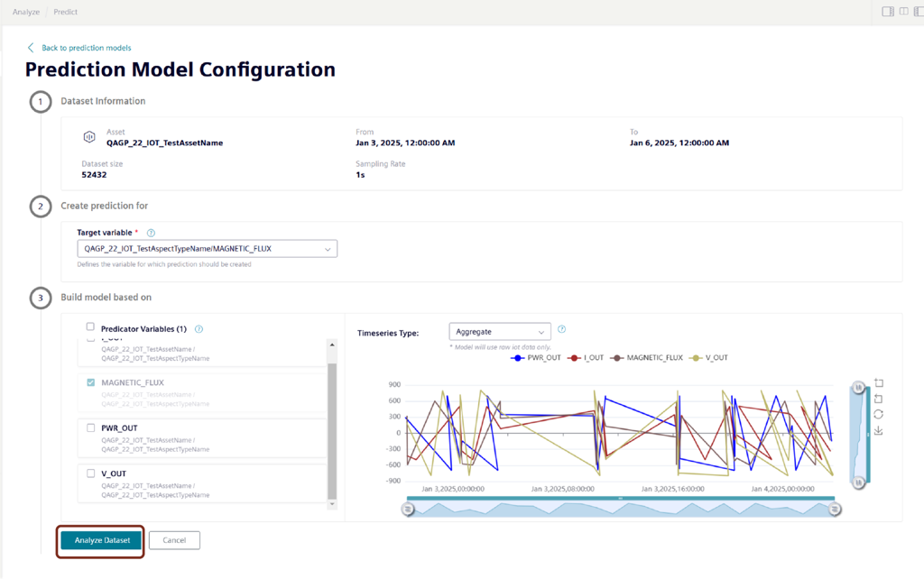Enable the PWR_OUT variable checkbox
924x579 pixels.
coord(91,428)
